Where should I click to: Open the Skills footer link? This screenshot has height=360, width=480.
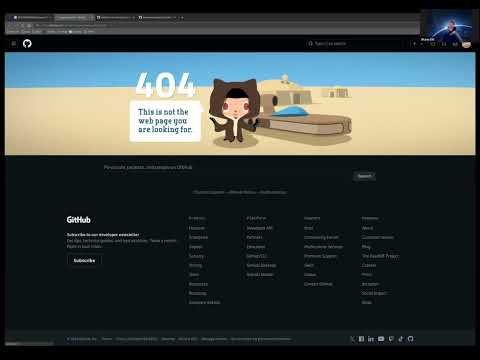tap(309, 265)
